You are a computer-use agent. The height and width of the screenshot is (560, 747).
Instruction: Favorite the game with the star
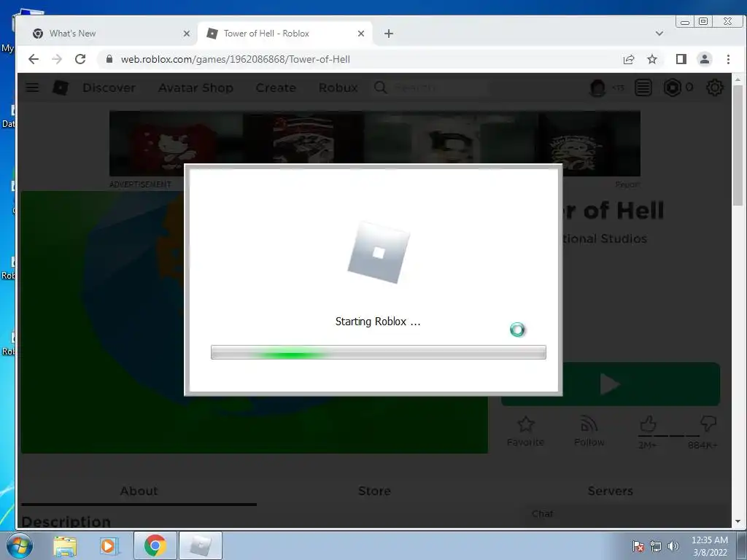coord(525,424)
